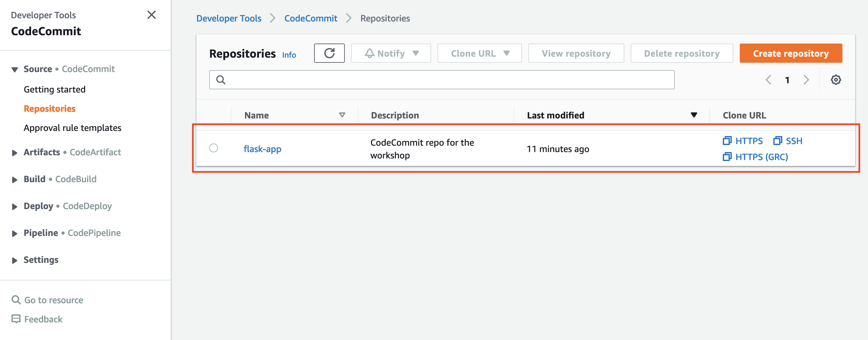Viewport: 868px width, 340px height.
Task: Expand the Settings section
Action: [x=14, y=260]
